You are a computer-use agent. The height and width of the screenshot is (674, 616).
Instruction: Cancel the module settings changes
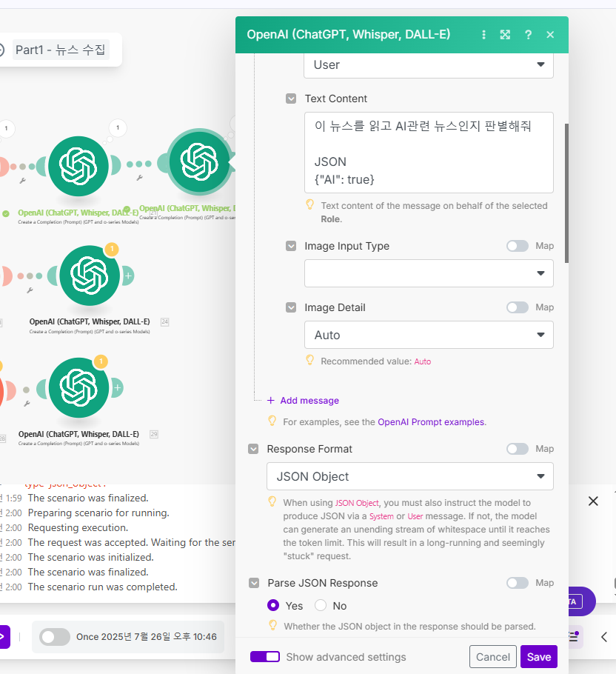(492, 657)
